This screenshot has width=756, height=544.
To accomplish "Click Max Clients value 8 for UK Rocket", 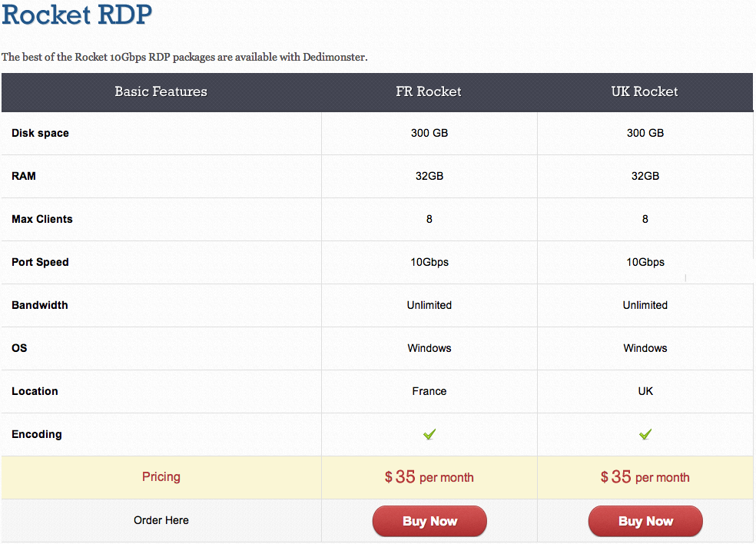I will pos(645,219).
